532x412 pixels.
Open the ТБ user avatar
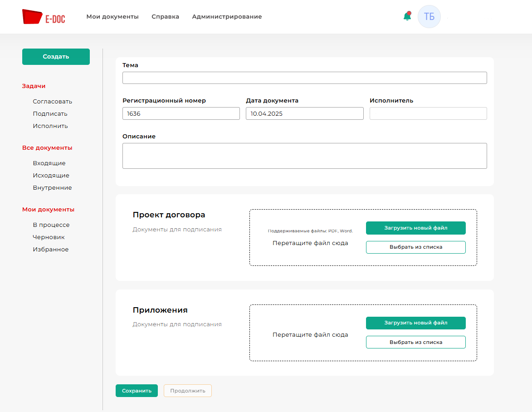(429, 17)
